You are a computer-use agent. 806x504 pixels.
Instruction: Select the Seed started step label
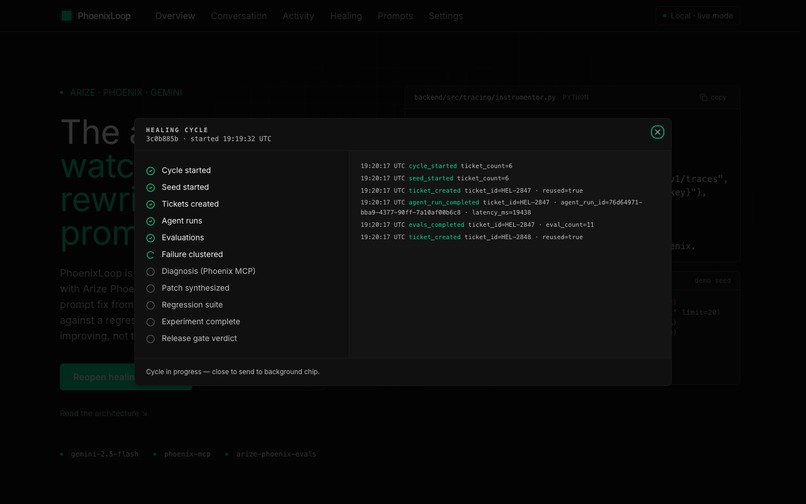point(185,187)
